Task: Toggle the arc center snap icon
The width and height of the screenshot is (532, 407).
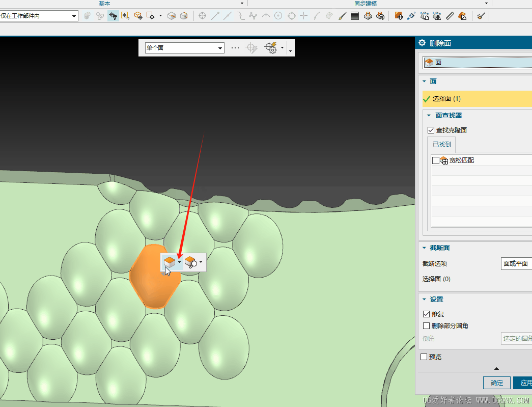Action: tap(278, 16)
